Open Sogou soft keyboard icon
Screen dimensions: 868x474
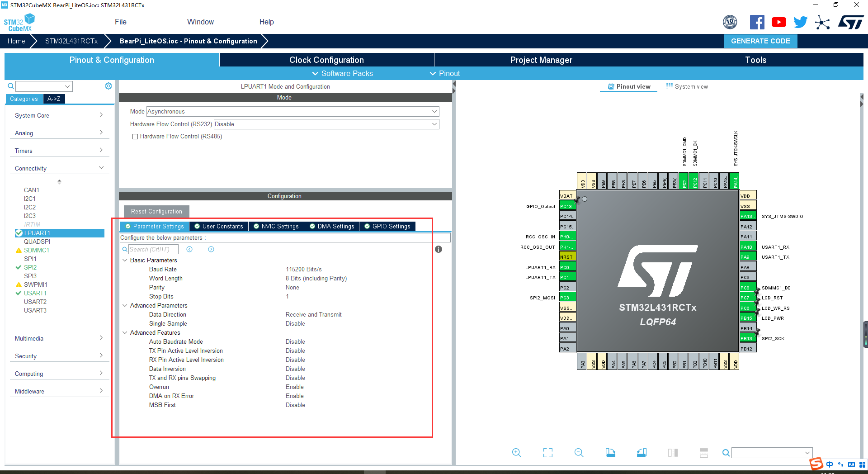(851, 465)
